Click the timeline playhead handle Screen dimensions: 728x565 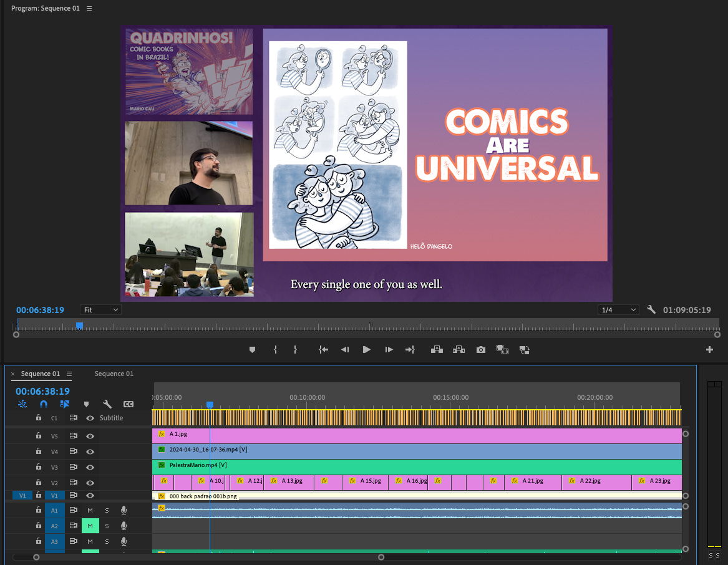click(210, 405)
